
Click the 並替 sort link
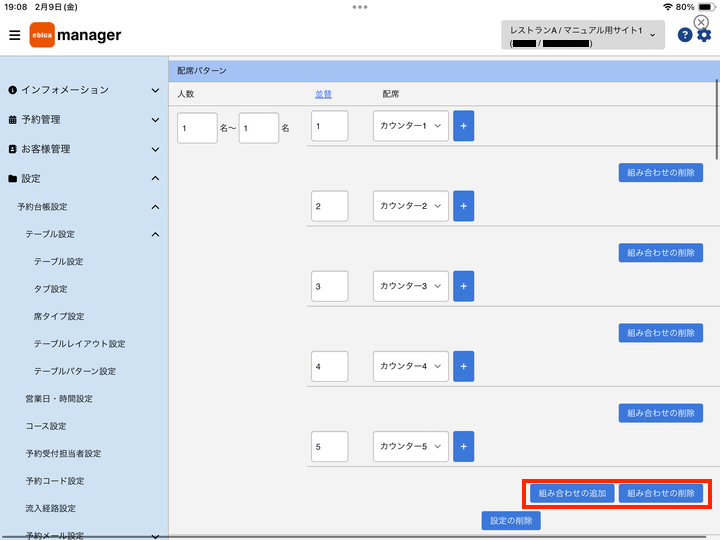tap(323, 94)
